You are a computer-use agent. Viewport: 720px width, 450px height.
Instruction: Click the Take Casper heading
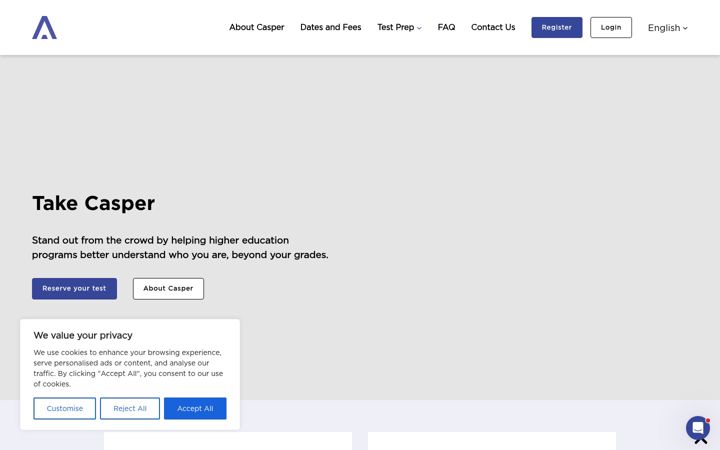93,203
